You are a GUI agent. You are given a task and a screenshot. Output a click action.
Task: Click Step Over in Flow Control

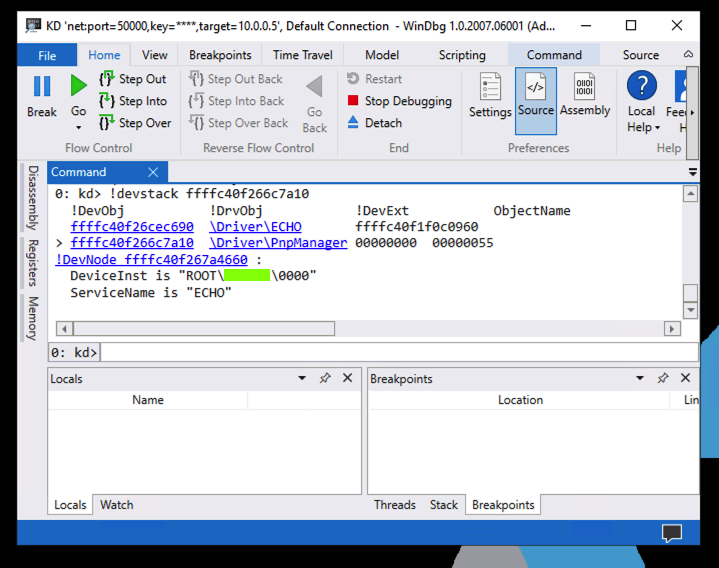pyautogui.click(x=135, y=123)
